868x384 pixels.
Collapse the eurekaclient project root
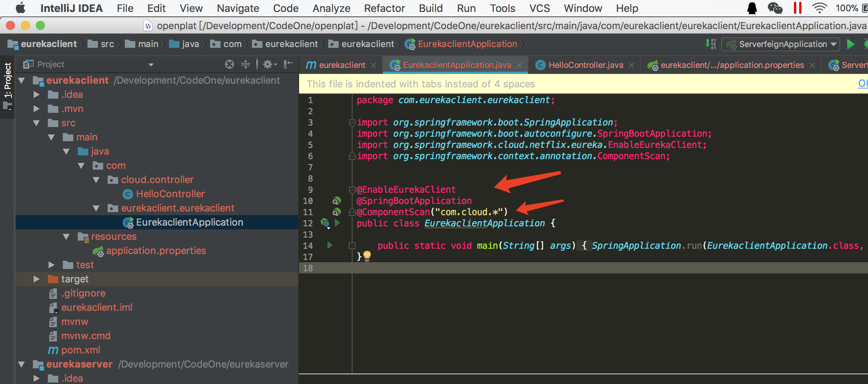click(x=21, y=80)
